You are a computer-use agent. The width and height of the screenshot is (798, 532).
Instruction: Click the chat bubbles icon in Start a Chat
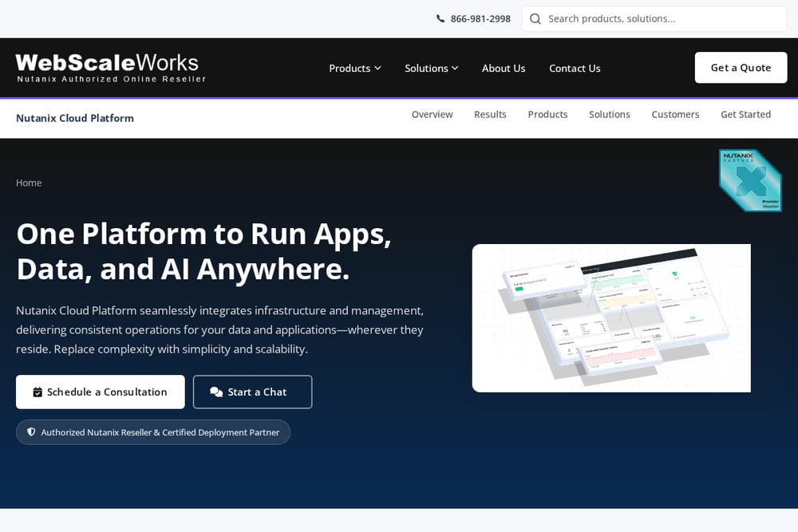pos(216,392)
